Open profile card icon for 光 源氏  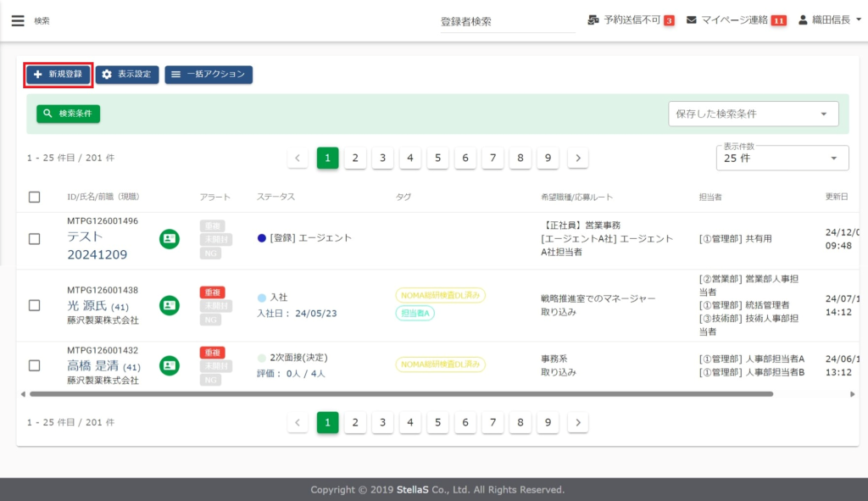[x=170, y=305]
